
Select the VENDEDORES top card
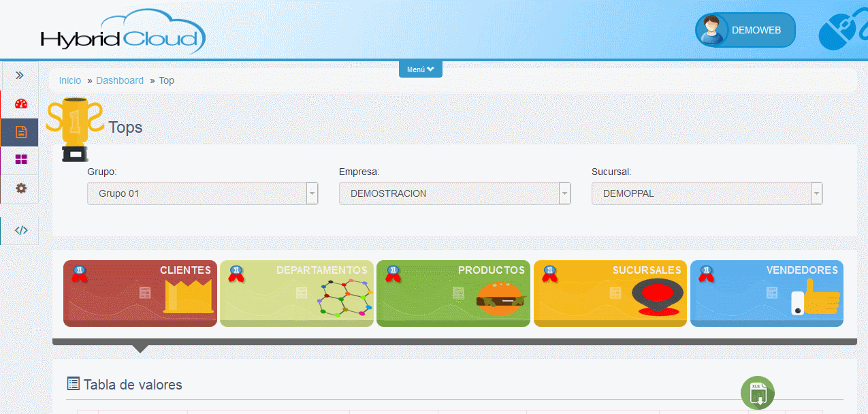point(767,293)
